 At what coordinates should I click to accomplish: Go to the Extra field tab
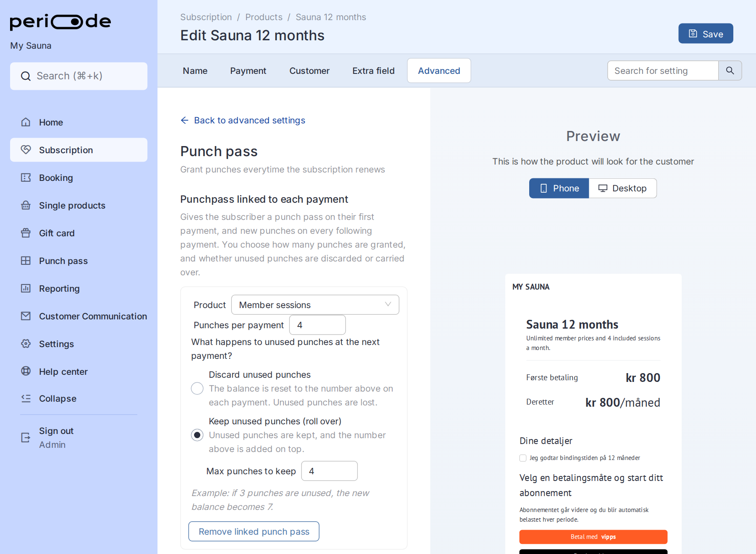(373, 71)
